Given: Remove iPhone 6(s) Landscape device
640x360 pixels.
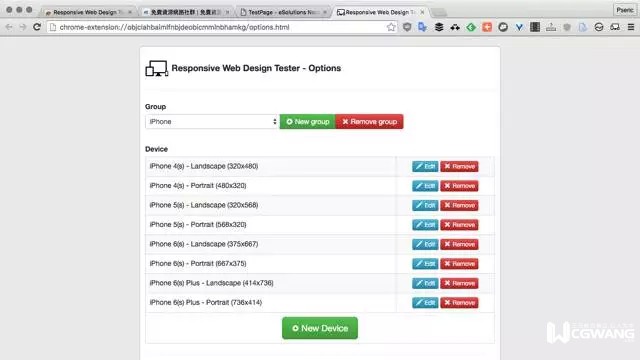Looking at the screenshot, I should pyautogui.click(x=459, y=244).
